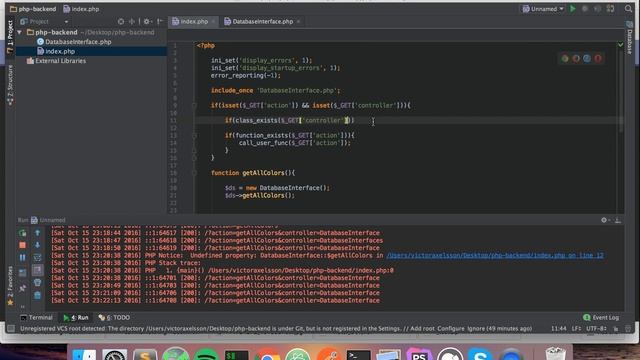This screenshot has height=360, width=640.
Task: Click print icon in Run console
Action: pyautogui.click(x=37, y=282)
